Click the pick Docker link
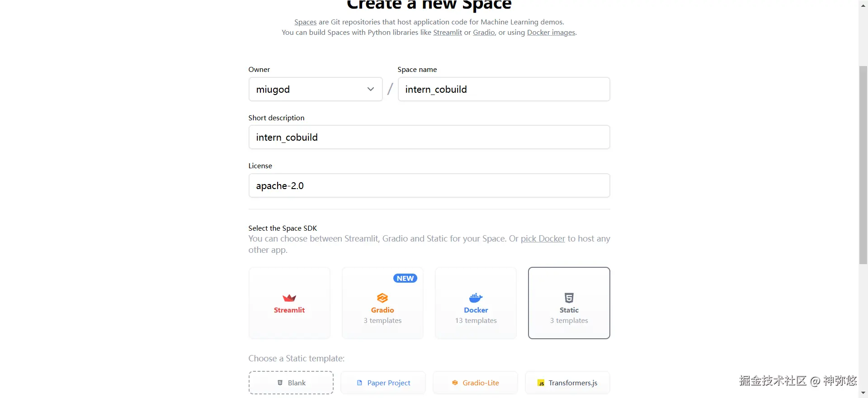Image resolution: width=868 pixels, height=398 pixels. pos(542,238)
